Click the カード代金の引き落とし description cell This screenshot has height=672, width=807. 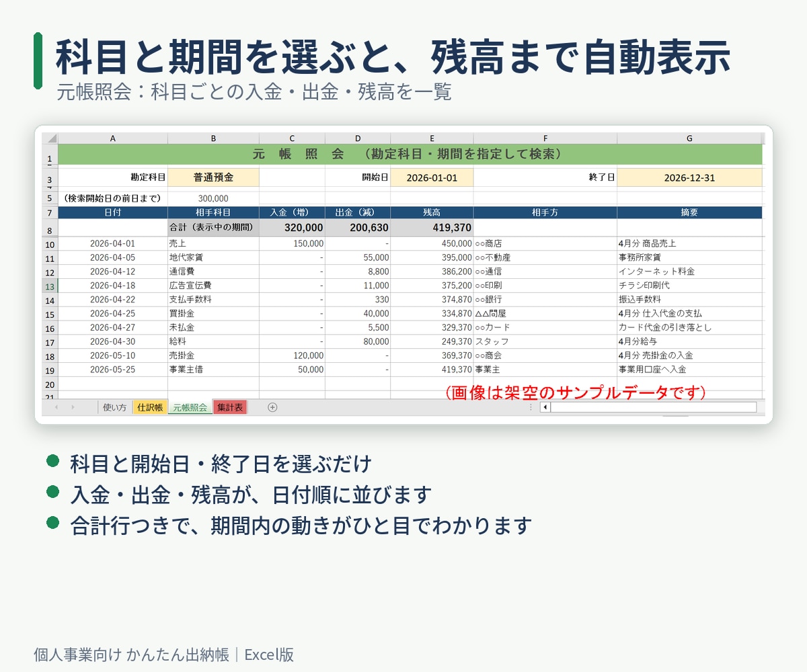point(689,328)
